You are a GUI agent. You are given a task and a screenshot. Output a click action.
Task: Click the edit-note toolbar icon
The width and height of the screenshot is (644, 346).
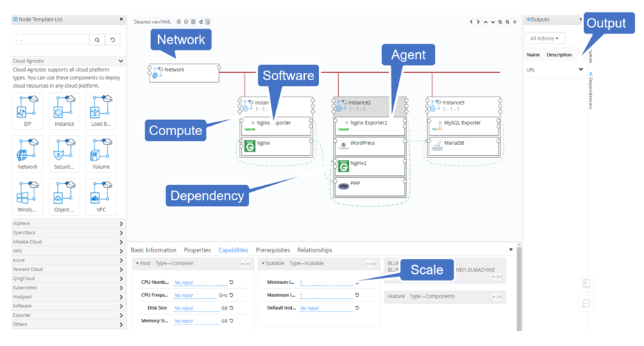click(x=208, y=21)
